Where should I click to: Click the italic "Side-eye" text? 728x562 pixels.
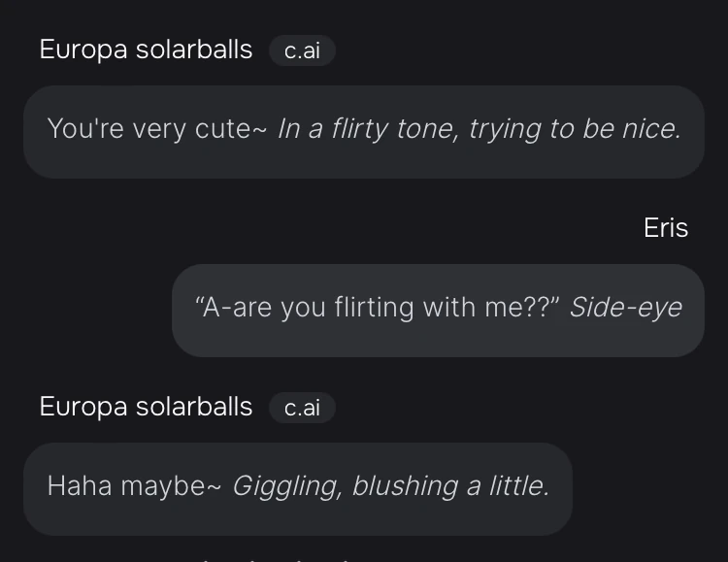[x=625, y=308]
